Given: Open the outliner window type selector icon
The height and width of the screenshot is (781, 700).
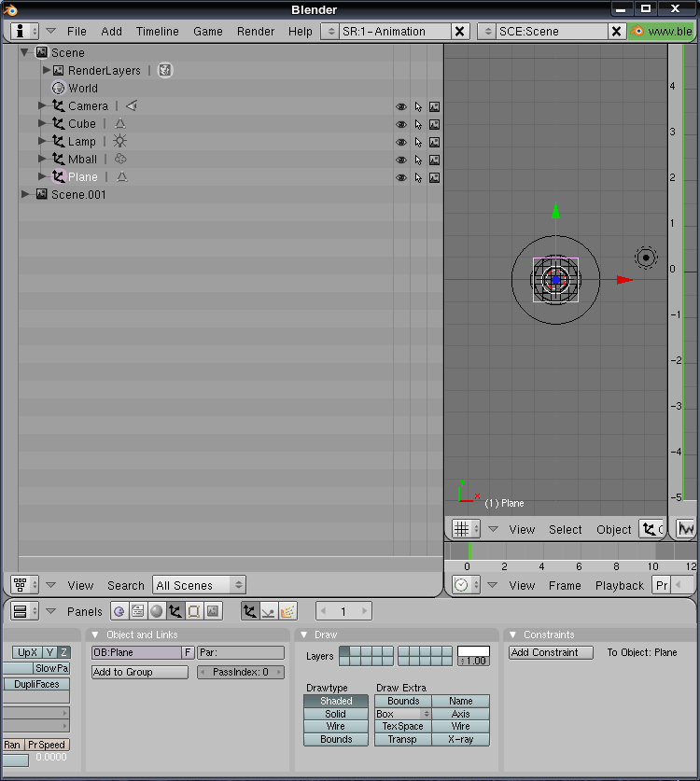Looking at the screenshot, I should point(24,585).
